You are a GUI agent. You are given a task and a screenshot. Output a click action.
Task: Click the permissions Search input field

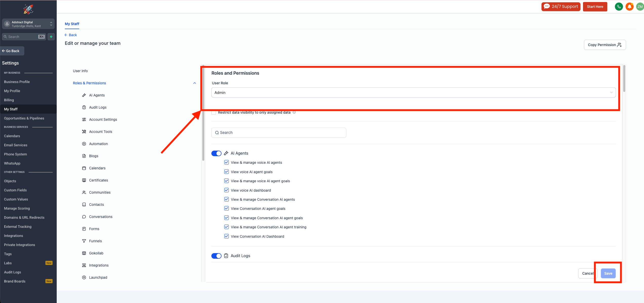(279, 133)
